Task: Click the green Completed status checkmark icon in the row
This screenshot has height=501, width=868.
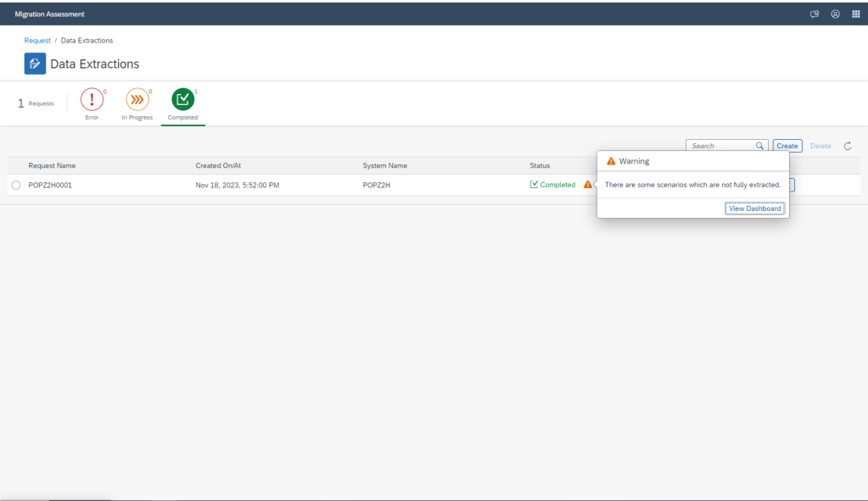Action: [534, 185]
